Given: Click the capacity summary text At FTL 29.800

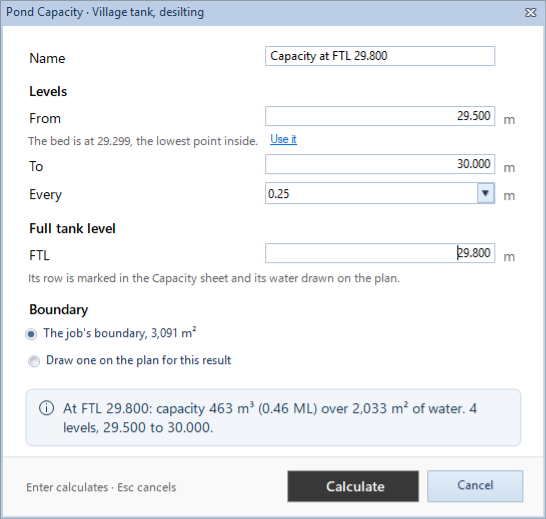Looking at the screenshot, I should [x=270, y=418].
